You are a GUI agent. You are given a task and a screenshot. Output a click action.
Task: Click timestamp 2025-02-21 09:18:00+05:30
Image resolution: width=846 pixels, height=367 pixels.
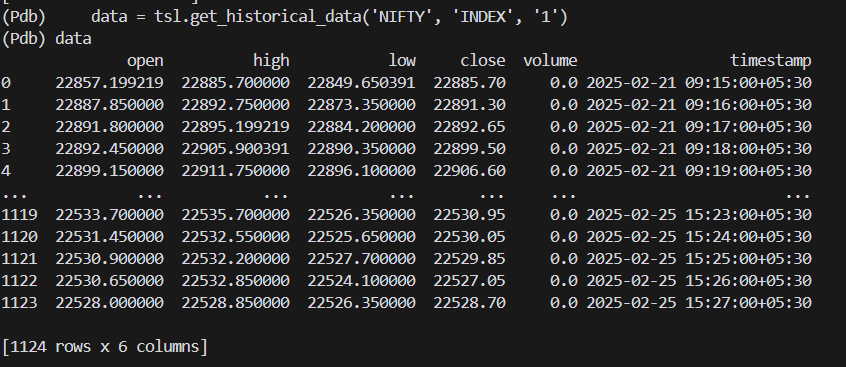click(699, 148)
